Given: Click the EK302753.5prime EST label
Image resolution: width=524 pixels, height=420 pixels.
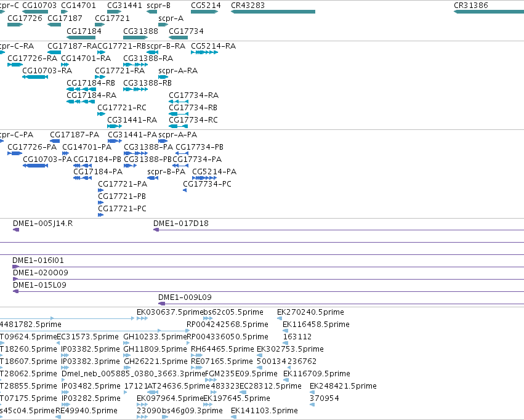Looking at the screenshot, I should pyautogui.click(x=290, y=350).
